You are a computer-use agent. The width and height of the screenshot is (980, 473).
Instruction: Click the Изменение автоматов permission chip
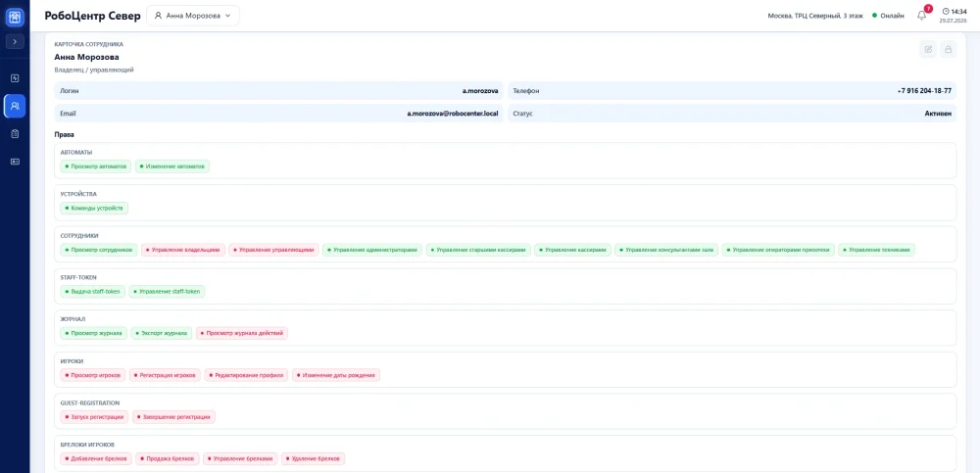(171, 166)
